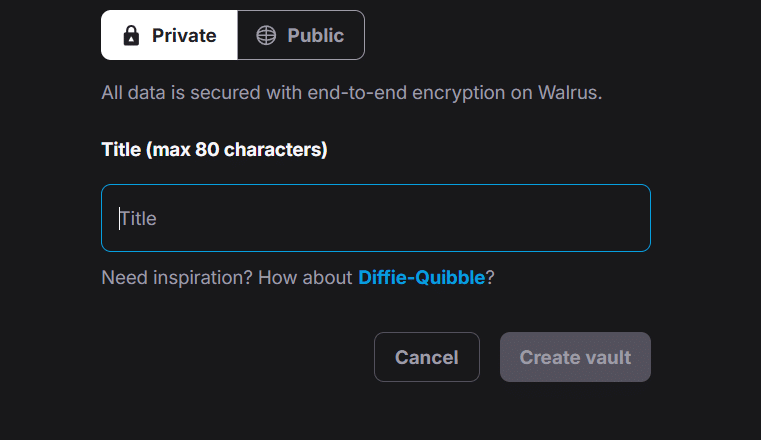The image size is (761, 440).
Task: Click inside the Title text field
Action: pyautogui.click(x=376, y=218)
